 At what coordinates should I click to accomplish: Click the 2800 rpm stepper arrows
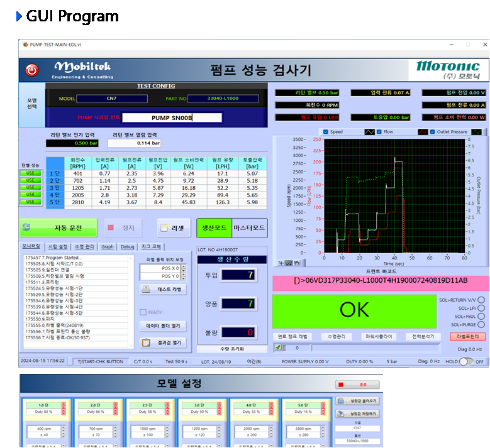pos(323,429)
